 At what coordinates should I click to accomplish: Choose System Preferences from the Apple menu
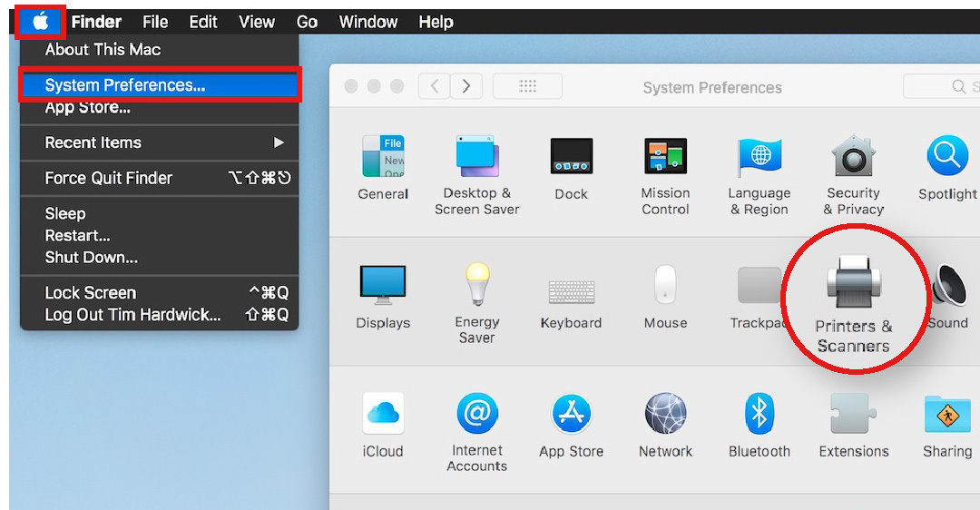(x=125, y=85)
